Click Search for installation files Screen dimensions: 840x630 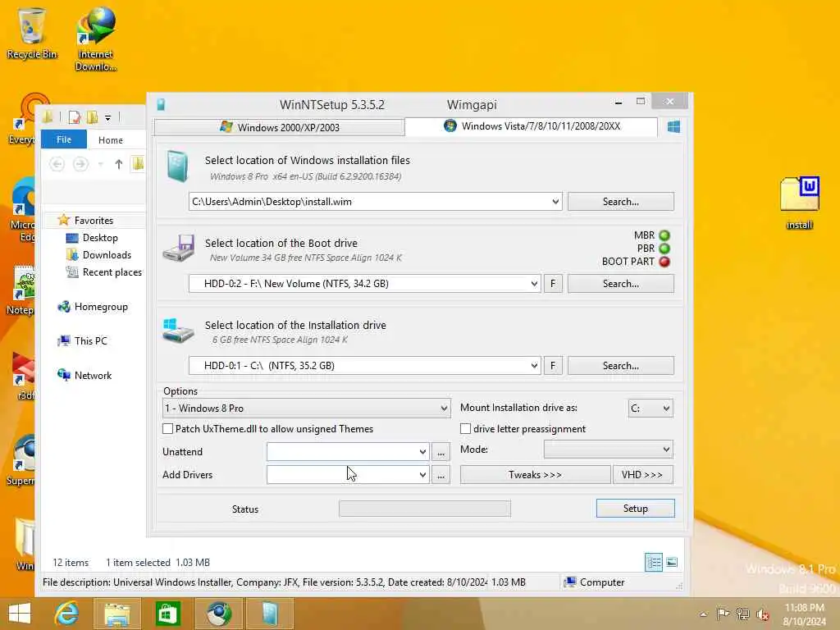pyautogui.click(x=620, y=202)
